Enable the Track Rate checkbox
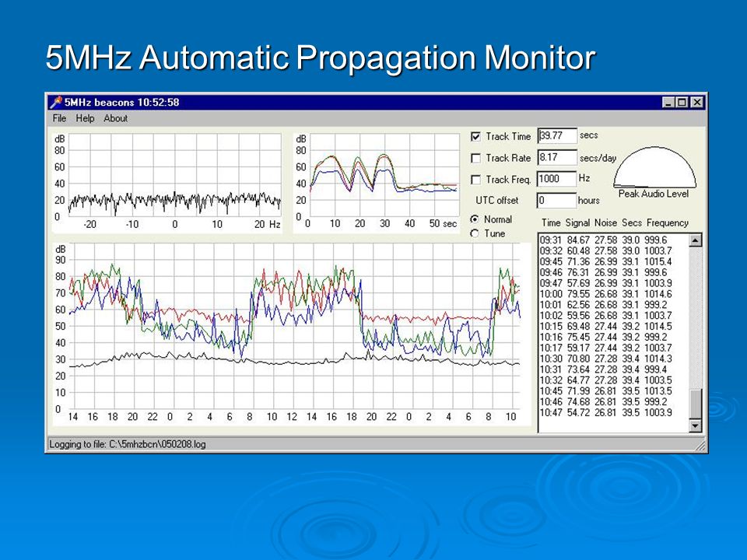This screenshot has width=747, height=560. pyautogui.click(x=475, y=158)
